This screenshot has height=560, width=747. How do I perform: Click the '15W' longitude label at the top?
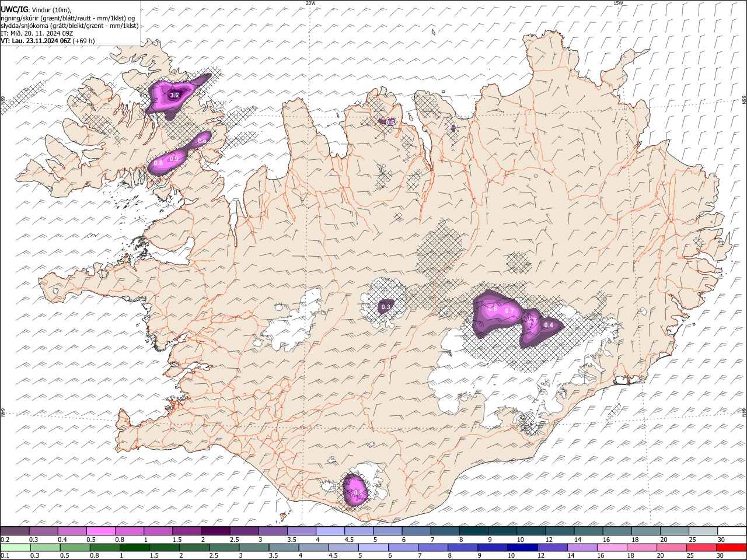point(619,3)
